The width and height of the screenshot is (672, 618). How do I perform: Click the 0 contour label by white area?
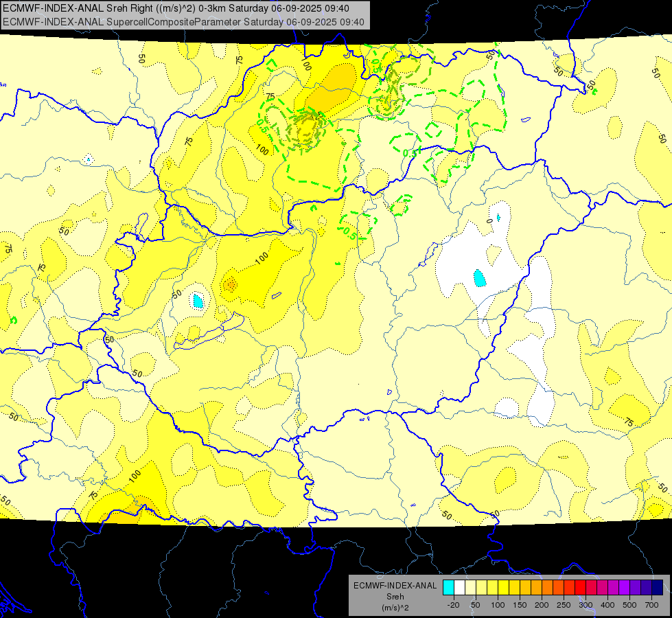[x=489, y=221]
